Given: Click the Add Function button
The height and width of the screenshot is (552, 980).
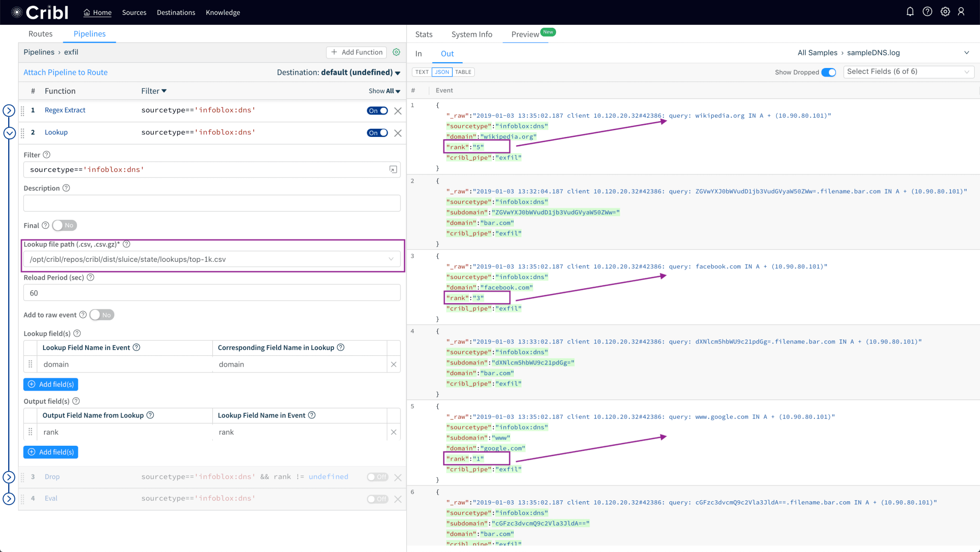Looking at the screenshot, I should 357,52.
